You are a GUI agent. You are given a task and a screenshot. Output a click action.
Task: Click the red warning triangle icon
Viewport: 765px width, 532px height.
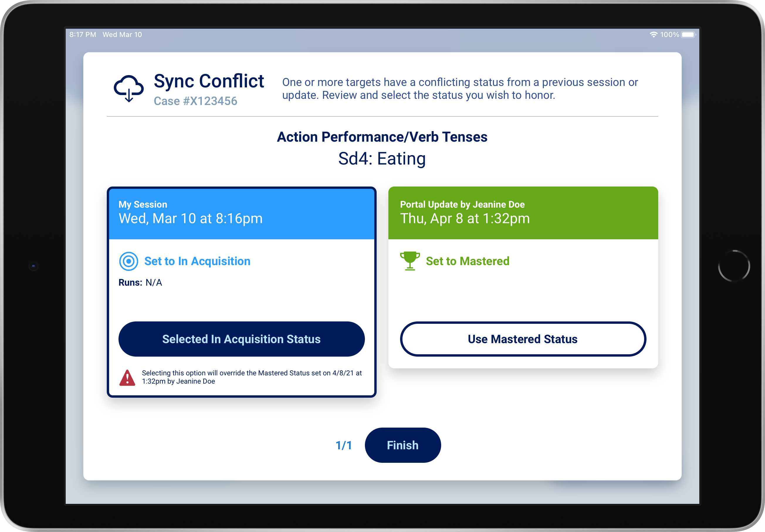(127, 378)
